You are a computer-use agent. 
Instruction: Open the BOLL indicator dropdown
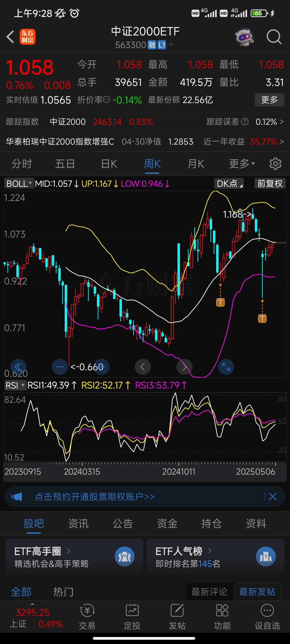[x=19, y=184]
